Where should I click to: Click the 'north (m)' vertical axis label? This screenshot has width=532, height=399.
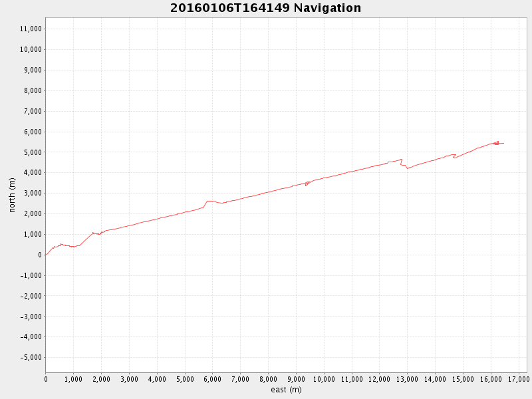click(x=12, y=195)
